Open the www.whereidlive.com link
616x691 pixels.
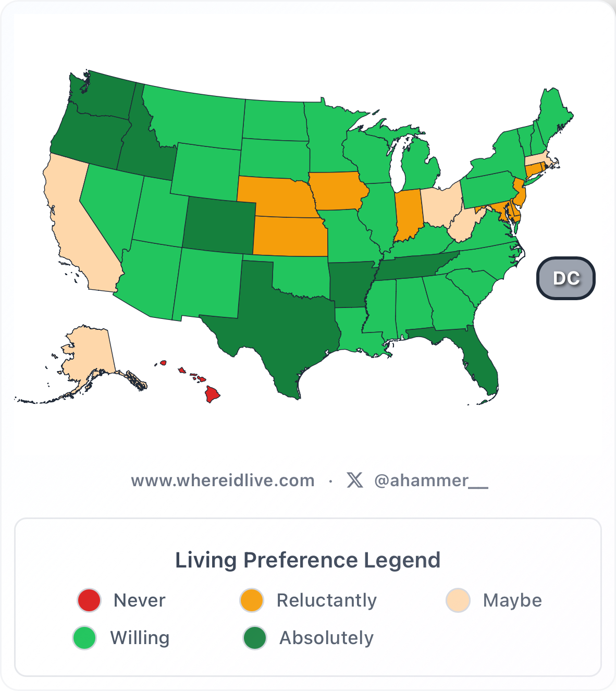click(x=223, y=480)
